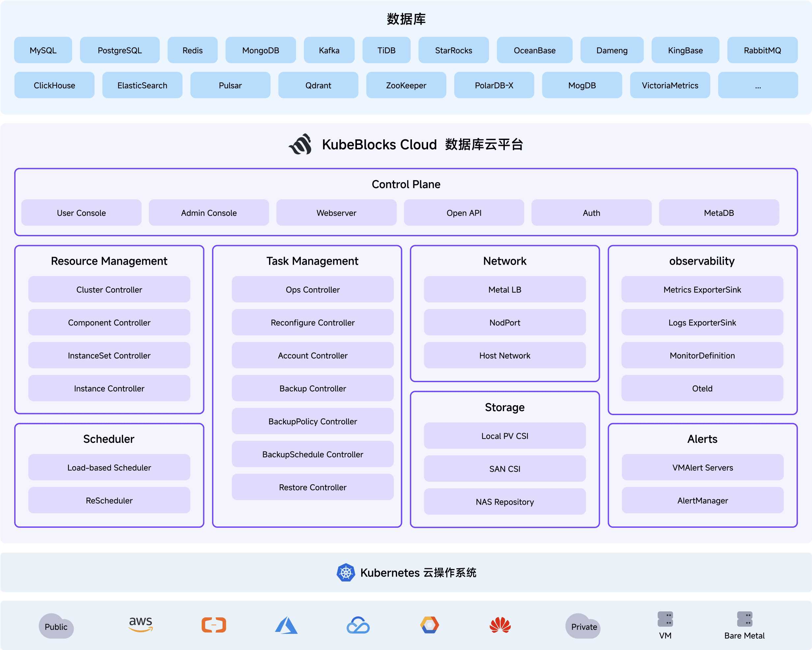Click the Instance Controller box
This screenshot has width=812, height=650.
coord(109,388)
